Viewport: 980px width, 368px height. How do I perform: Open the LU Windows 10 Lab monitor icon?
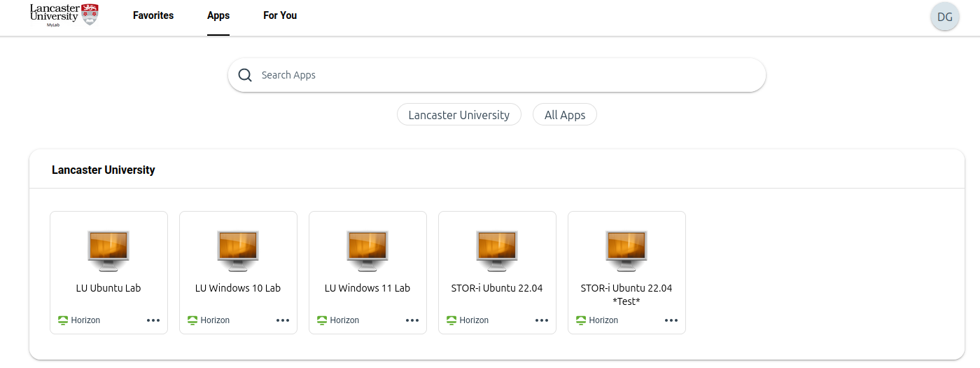point(238,250)
